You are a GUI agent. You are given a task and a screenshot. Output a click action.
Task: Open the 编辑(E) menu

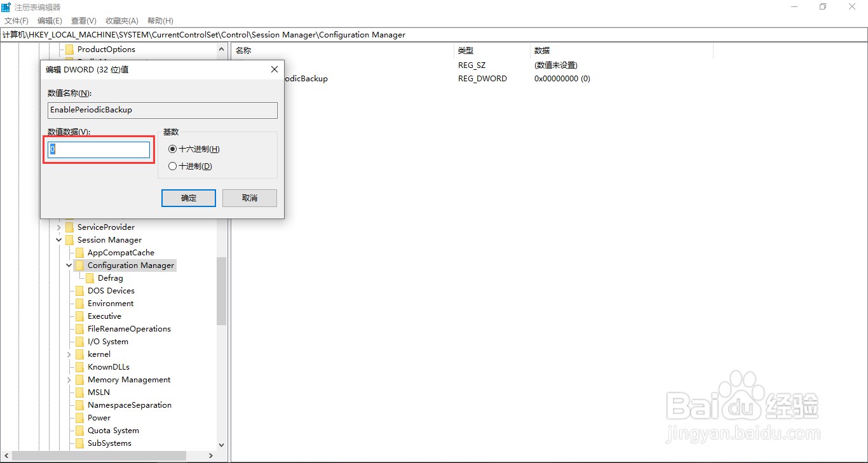[x=50, y=21]
